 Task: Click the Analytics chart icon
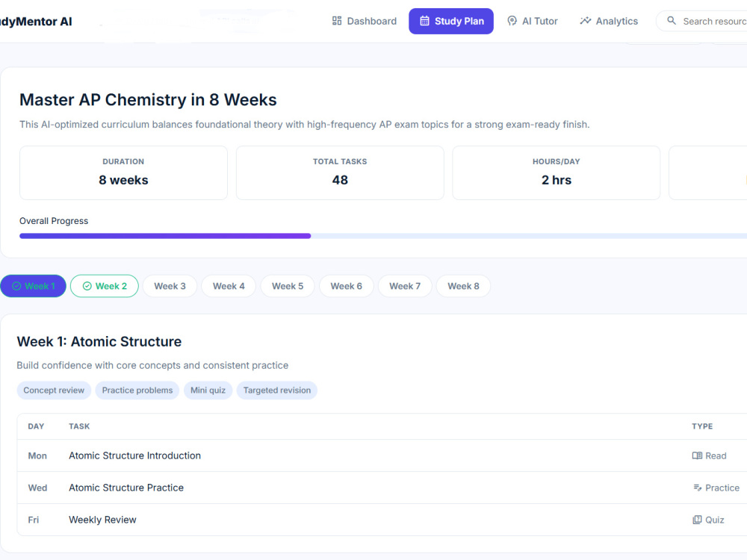586,21
